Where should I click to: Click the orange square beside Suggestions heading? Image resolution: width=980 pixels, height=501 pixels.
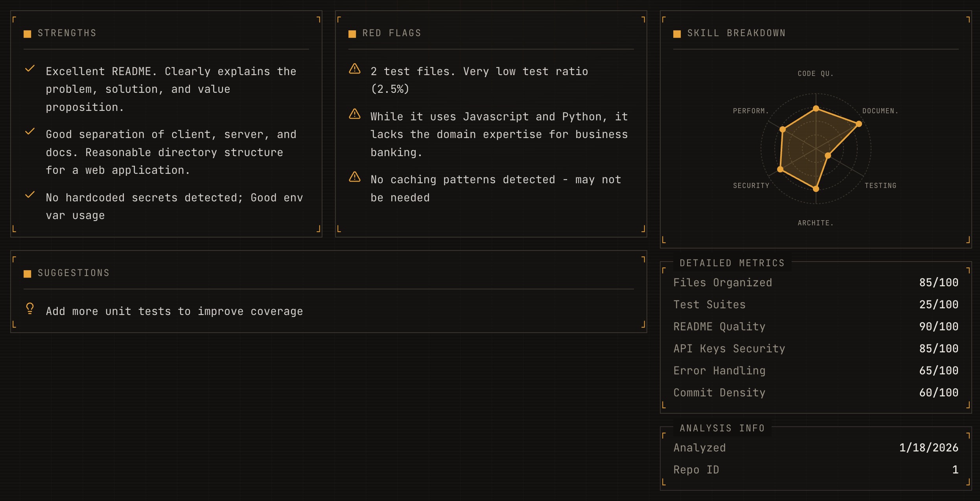pyautogui.click(x=28, y=274)
